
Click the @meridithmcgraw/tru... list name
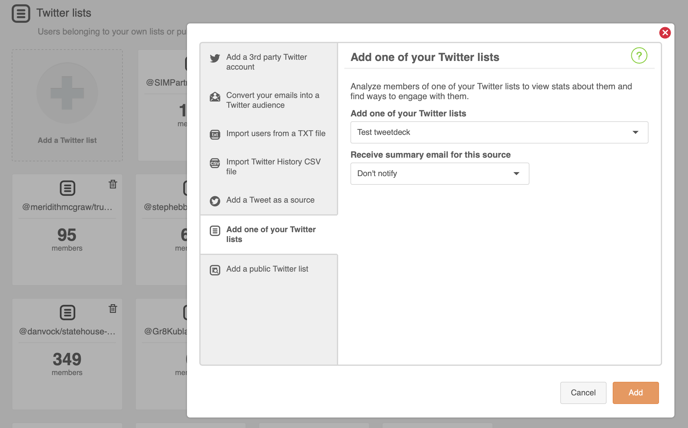point(67,207)
